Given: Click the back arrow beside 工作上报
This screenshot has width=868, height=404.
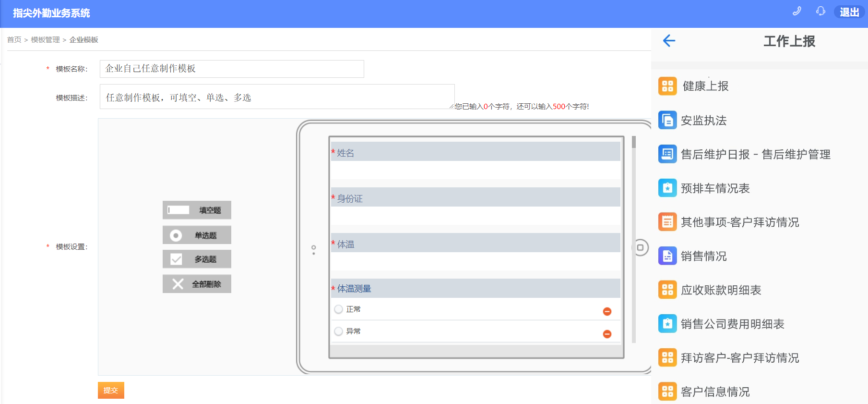Looking at the screenshot, I should point(669,41).
